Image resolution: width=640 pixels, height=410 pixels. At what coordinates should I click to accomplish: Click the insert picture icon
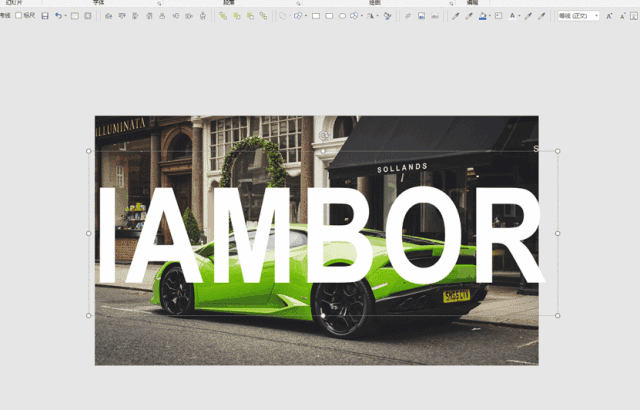421,16
